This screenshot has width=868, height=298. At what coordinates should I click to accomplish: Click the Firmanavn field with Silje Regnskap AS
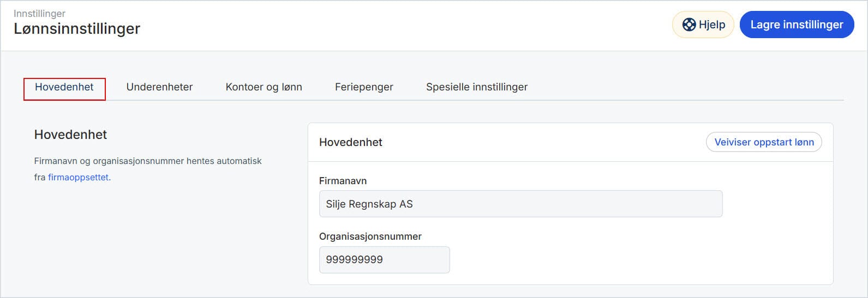pyautogui.click(x=520, y=204)
